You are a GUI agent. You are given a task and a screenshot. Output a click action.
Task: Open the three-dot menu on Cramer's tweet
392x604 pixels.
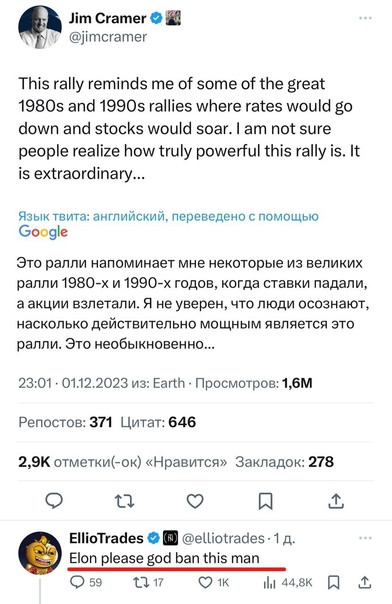click(x=365, y=18)
